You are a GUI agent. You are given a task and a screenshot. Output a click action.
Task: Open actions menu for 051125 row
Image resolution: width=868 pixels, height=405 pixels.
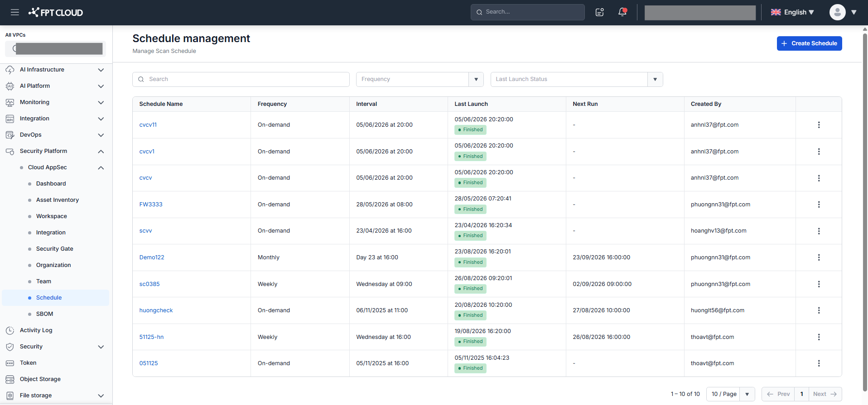(x=819, y=363)
